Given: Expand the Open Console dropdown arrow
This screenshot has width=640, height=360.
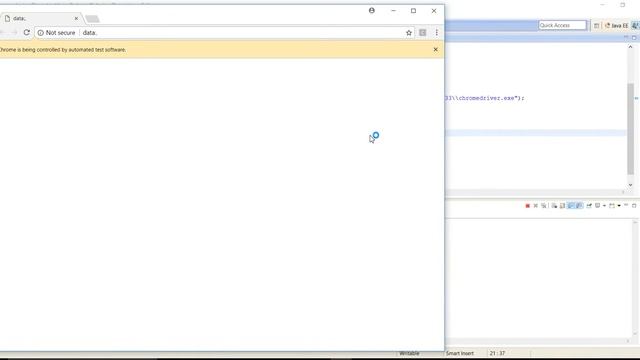Looking at the screenshot, I should coord(619,206).
